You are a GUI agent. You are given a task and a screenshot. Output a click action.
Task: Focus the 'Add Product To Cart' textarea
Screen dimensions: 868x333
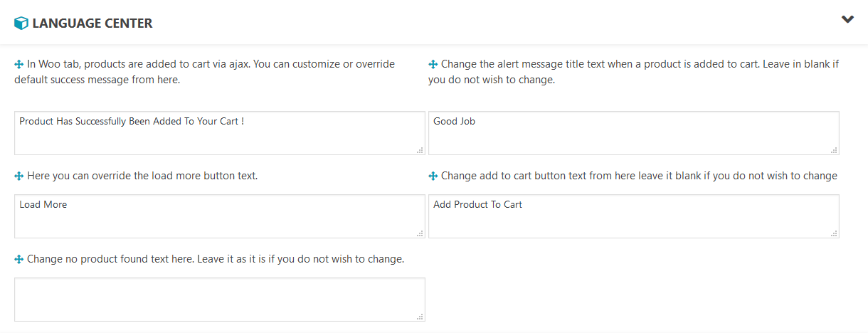634,216
